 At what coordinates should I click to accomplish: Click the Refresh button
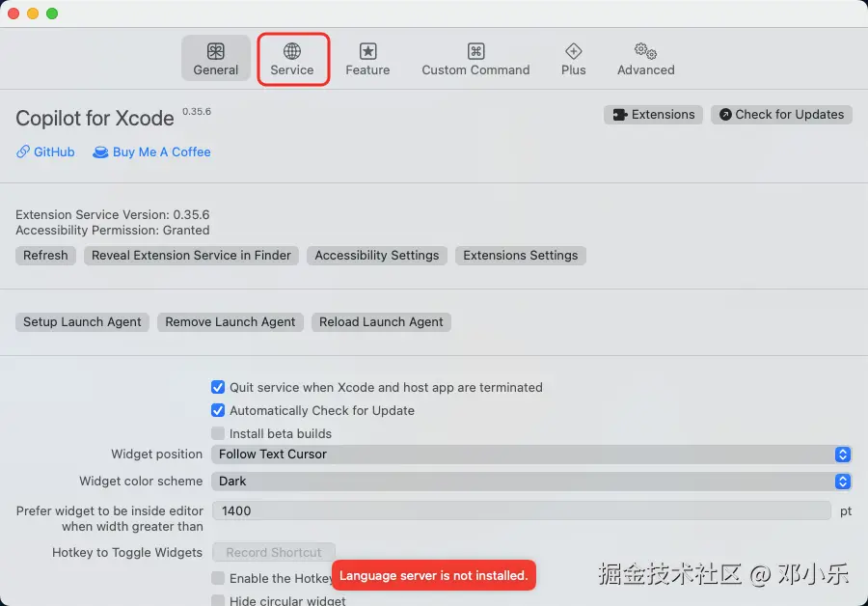point(45,256)
